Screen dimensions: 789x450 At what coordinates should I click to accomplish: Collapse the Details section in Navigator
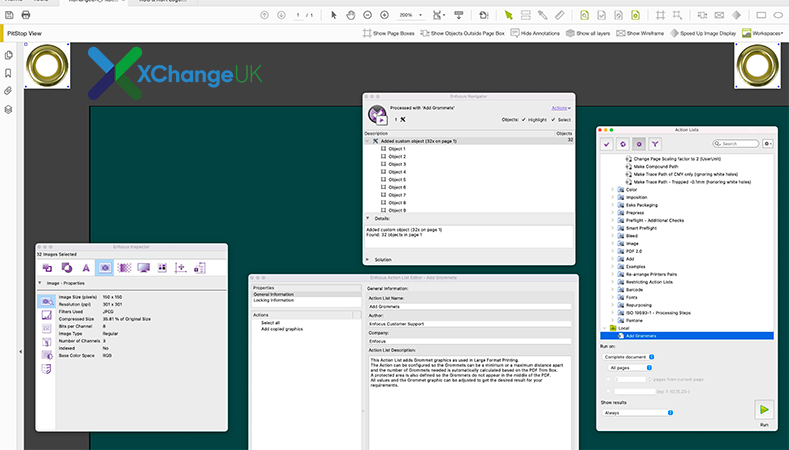pos(367,218)
